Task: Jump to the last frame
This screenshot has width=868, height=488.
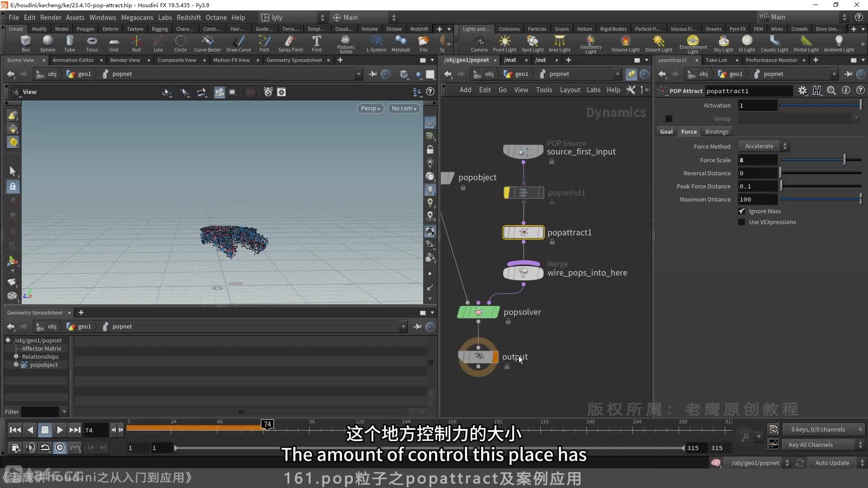Action: click(75, 430)
